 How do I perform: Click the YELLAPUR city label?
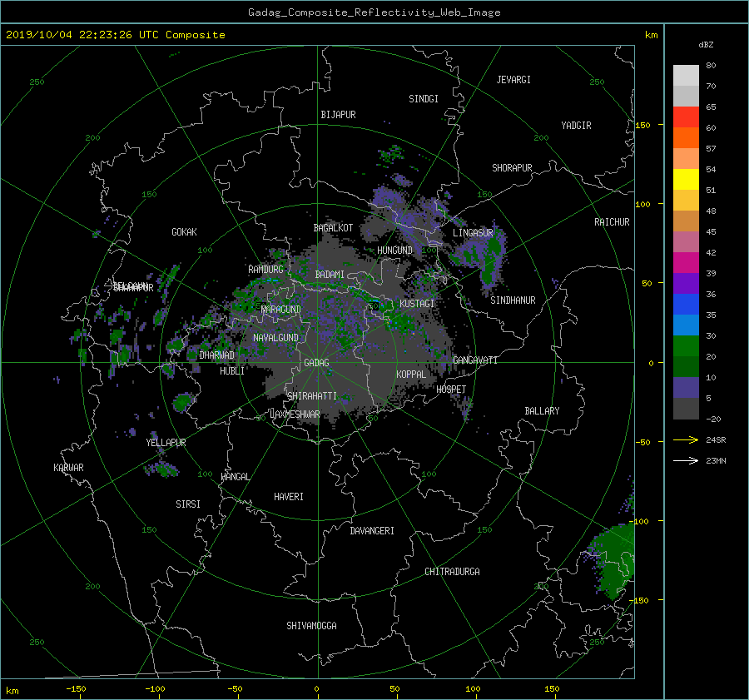tap(166, 443)
